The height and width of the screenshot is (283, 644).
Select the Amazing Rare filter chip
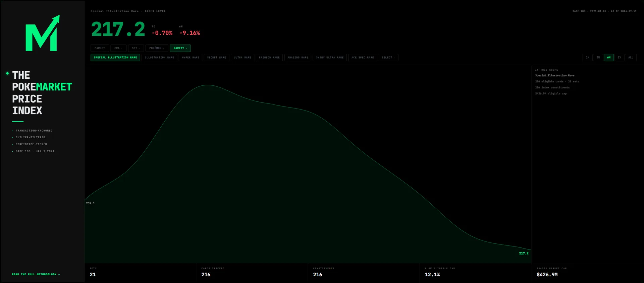[x=298, y=58]
